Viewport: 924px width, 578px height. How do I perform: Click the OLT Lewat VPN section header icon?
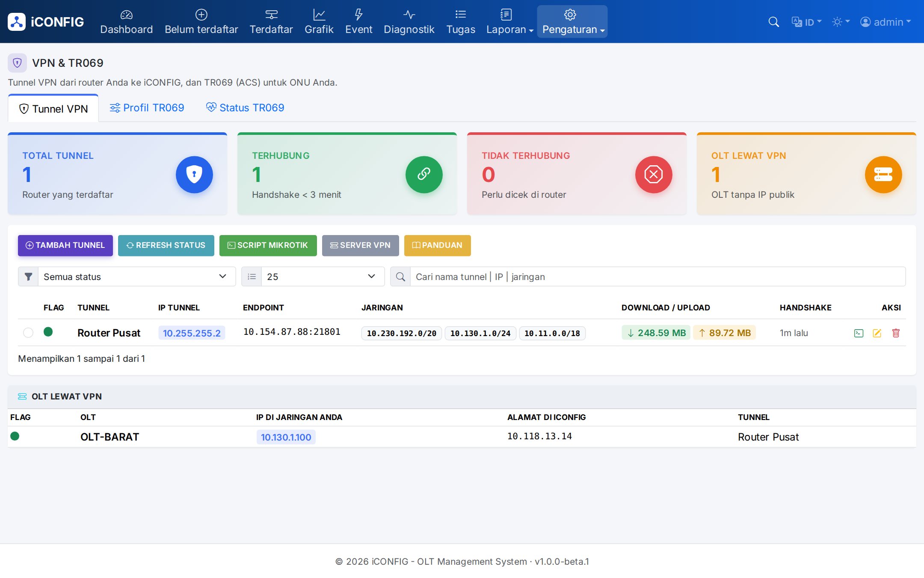(22, 396)
